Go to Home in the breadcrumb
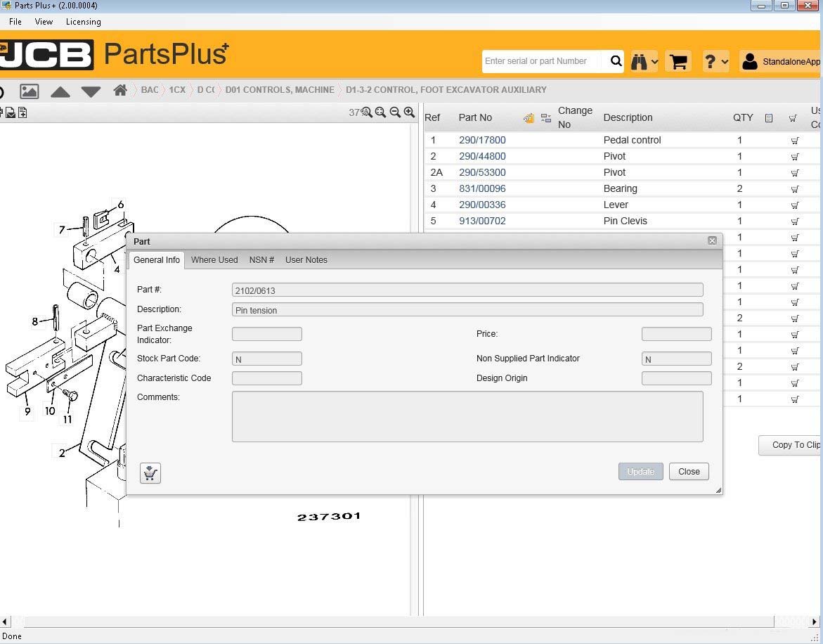The image size is (823, 644). pos(120,90)
